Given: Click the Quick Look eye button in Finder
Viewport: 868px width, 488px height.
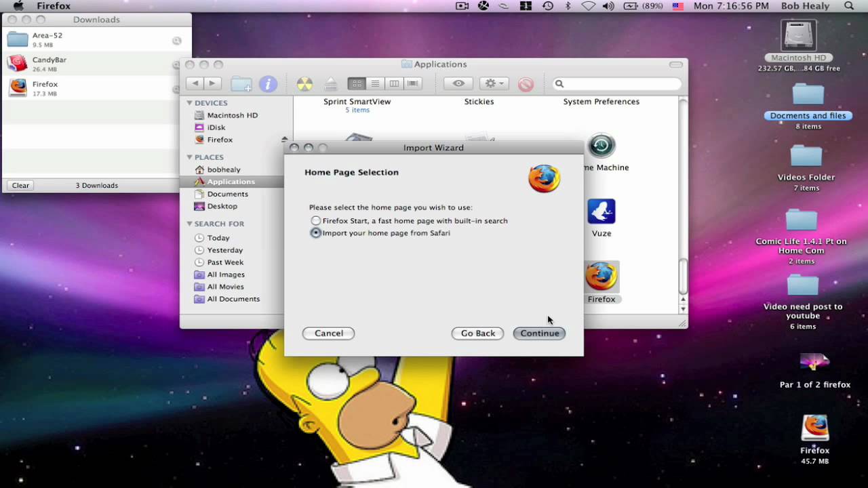Looking at the screenshot, I should tap(458, 83).
